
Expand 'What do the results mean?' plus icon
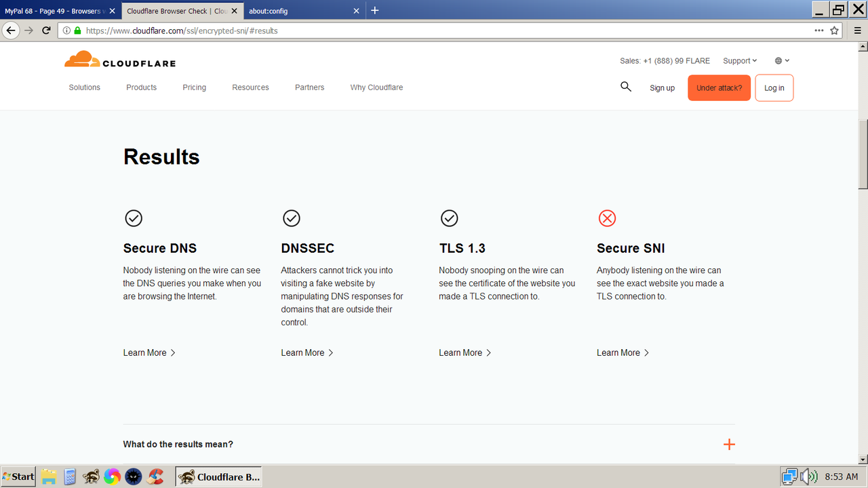(x=729, y=445)
